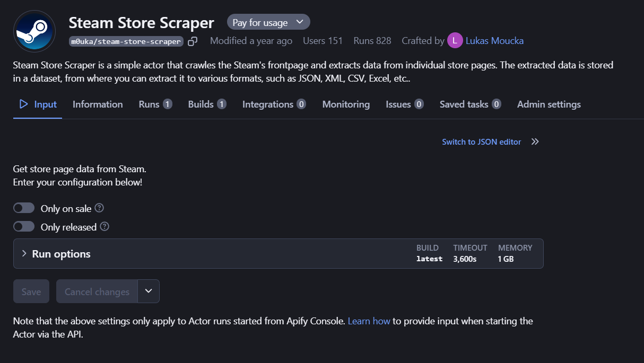Click the Save button

coord(31,291)
